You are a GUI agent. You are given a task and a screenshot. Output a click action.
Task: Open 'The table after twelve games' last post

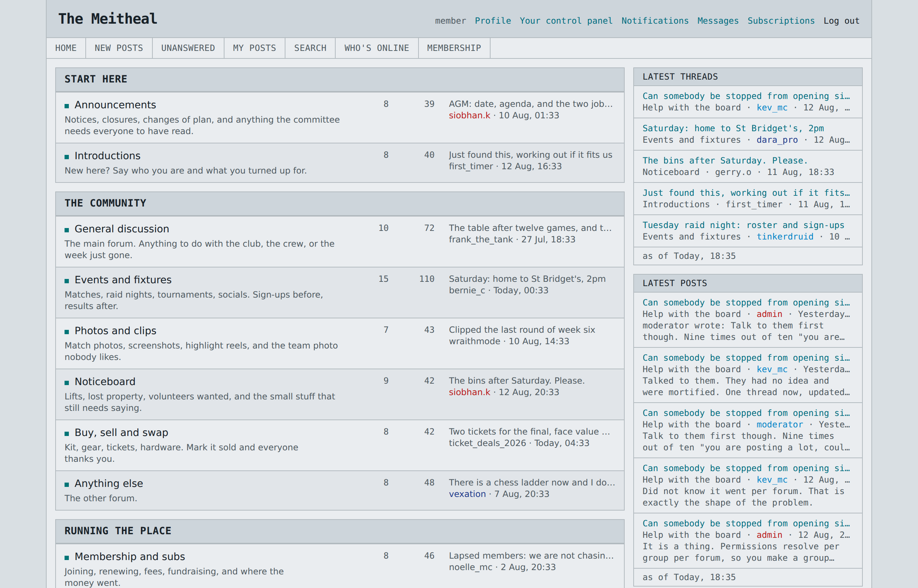coord(530,228)
